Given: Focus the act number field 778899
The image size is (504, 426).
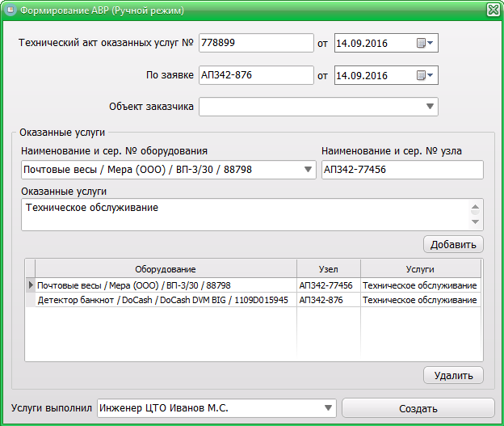Looking at the screenshot, I should tap(255, 43).
